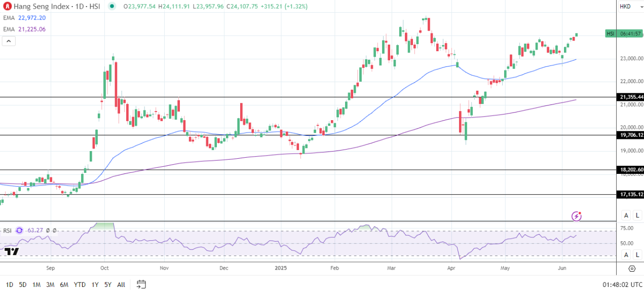Click the Jun label on the time axis
Screen dimensions: 644x292
pyautogui.click(x=561, y=267)
